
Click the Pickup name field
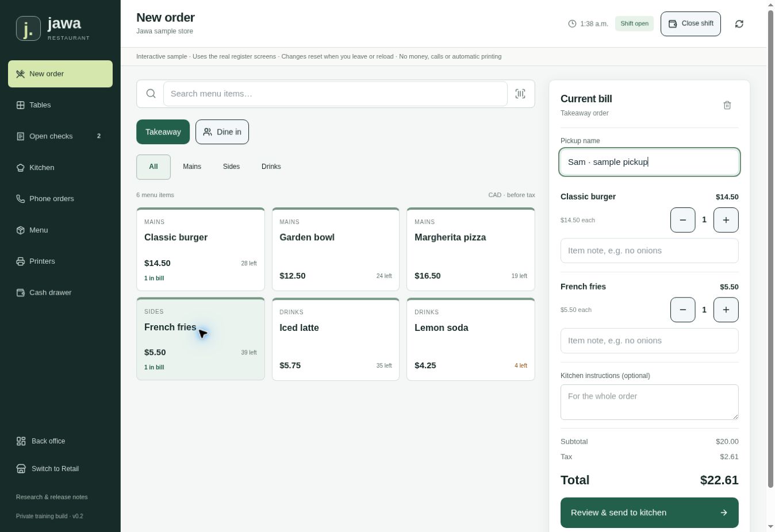[x=650, y=162]
